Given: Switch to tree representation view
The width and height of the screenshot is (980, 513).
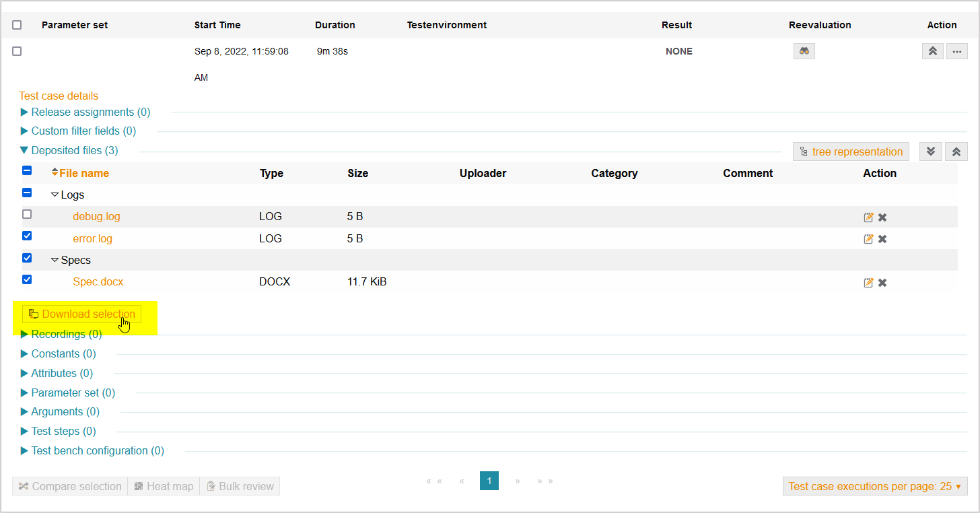Looking at the screenshot, I should click(850, 151).
